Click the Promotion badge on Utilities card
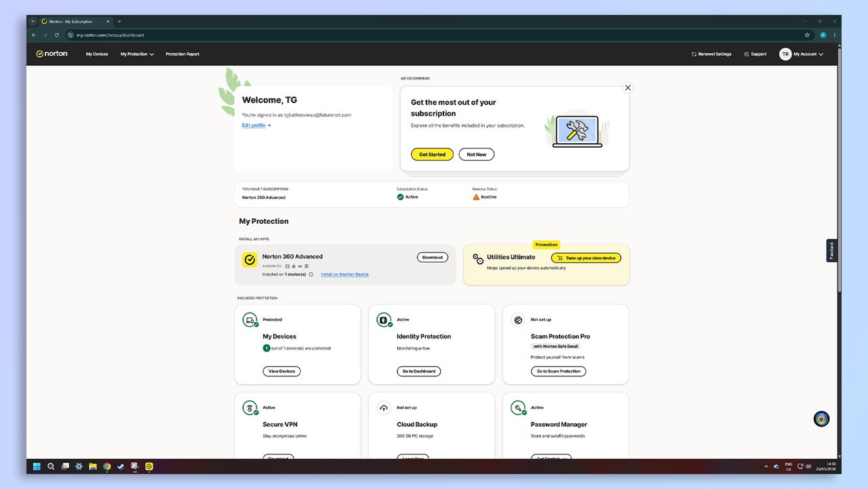 point(547,245)
